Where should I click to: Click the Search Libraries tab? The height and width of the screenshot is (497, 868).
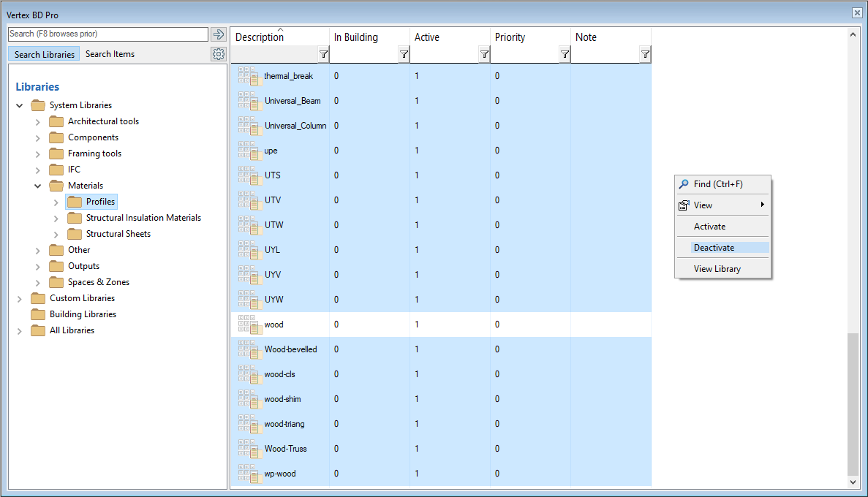click(44, 55)
